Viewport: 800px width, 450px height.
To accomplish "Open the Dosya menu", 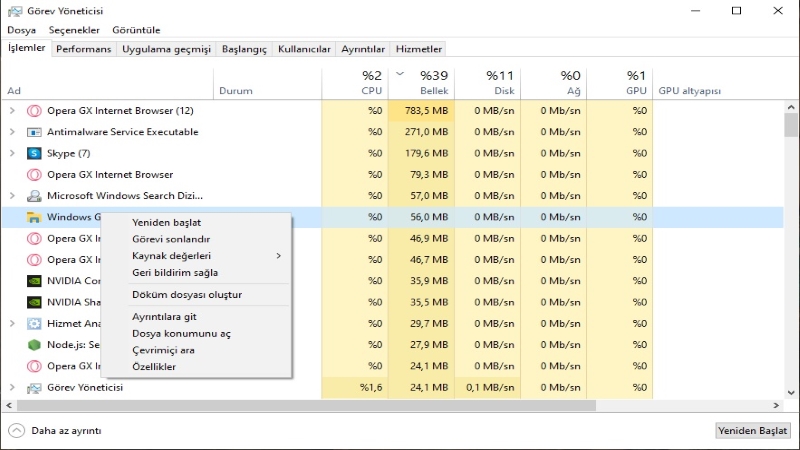I will pyautogui.click(x=21, y=30).
